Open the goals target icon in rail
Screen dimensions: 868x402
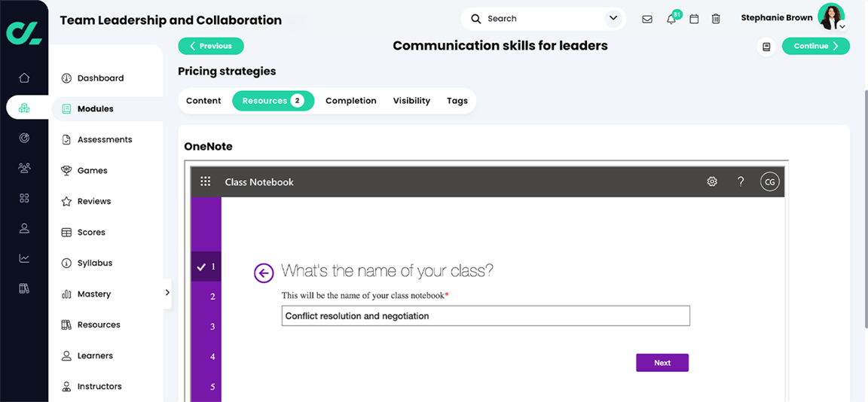[x=24, y=138]
